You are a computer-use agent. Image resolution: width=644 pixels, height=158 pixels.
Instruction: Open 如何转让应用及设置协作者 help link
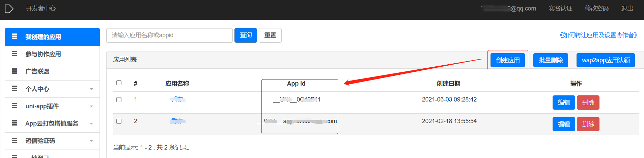pyautogui.click(x=598, y=35)
